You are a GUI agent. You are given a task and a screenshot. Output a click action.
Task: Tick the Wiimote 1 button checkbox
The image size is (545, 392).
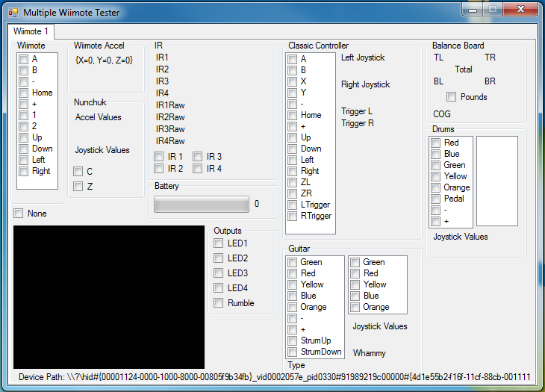tap(23, 115)
